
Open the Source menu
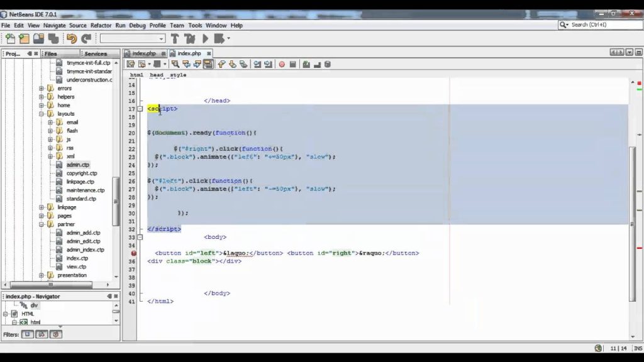(x=77, y=25)
